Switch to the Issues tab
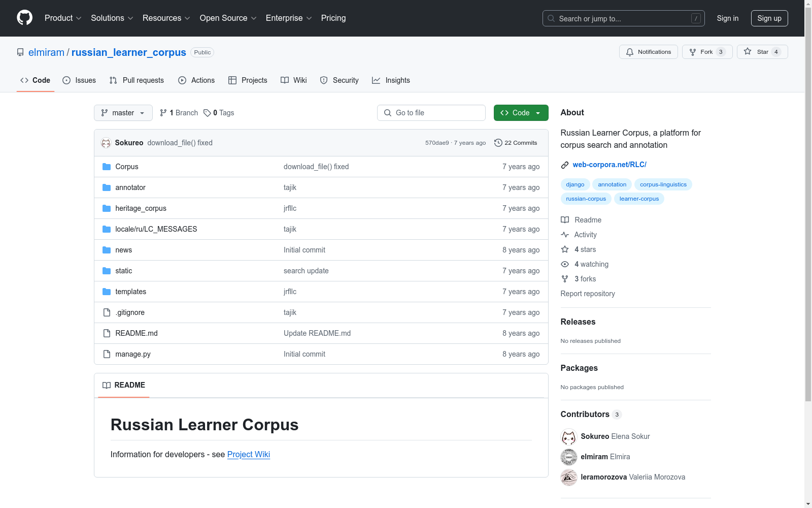 tap(79, 80)
